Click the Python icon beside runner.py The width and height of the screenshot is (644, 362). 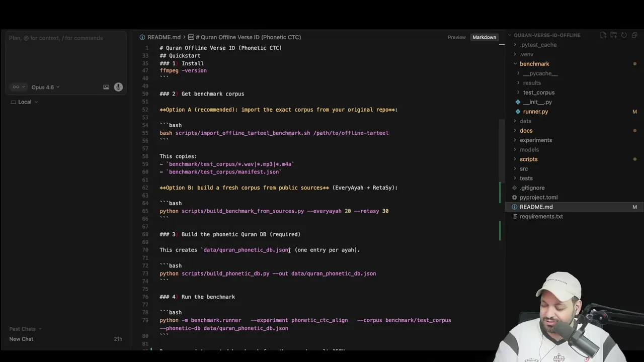(518, 112)
